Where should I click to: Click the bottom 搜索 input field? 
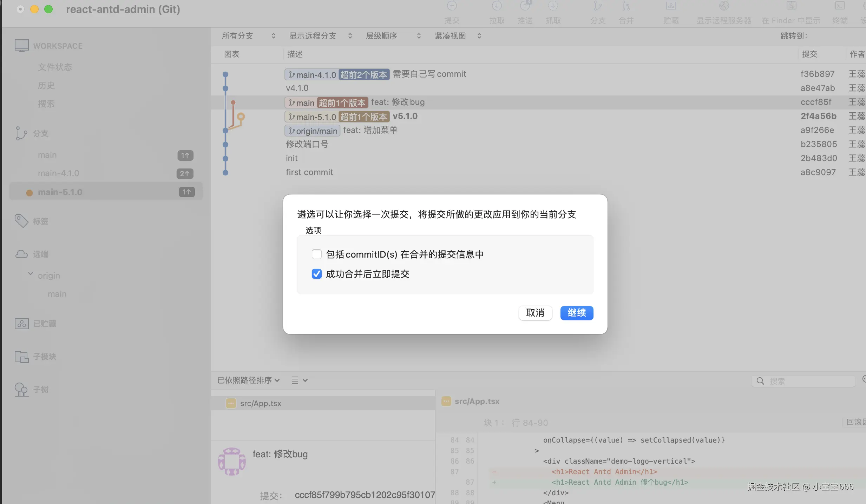point(803,381)
